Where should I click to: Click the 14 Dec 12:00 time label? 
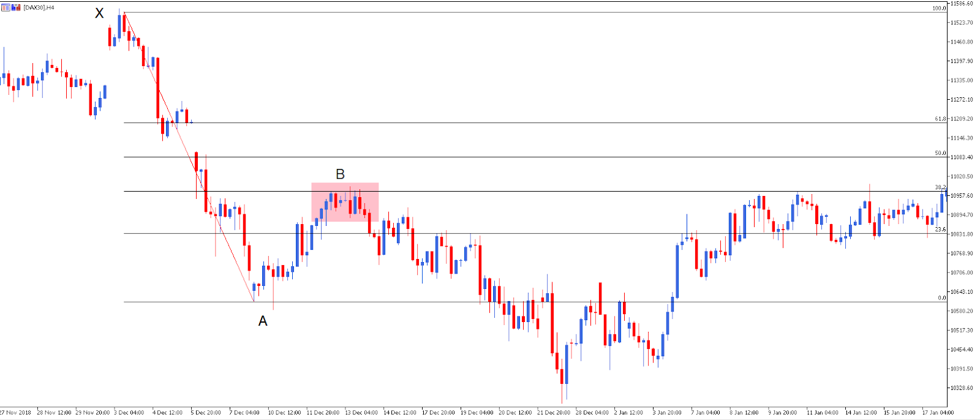(400, 413)
